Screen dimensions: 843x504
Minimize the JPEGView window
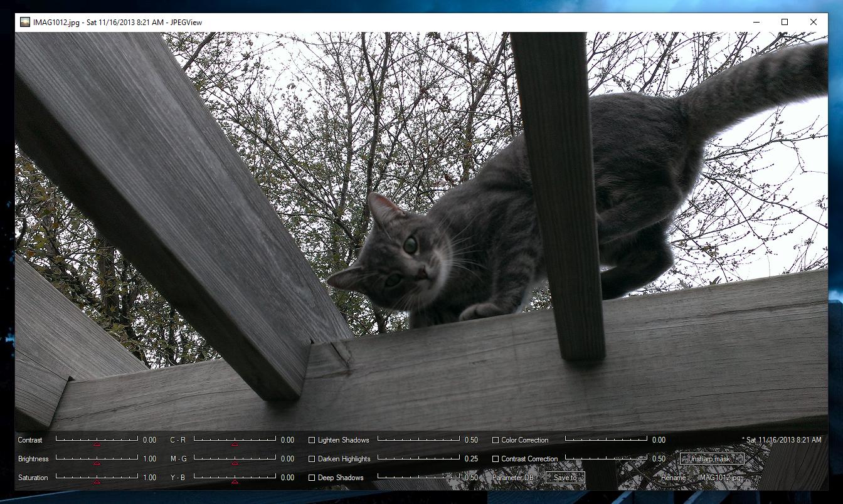point(755,22)
